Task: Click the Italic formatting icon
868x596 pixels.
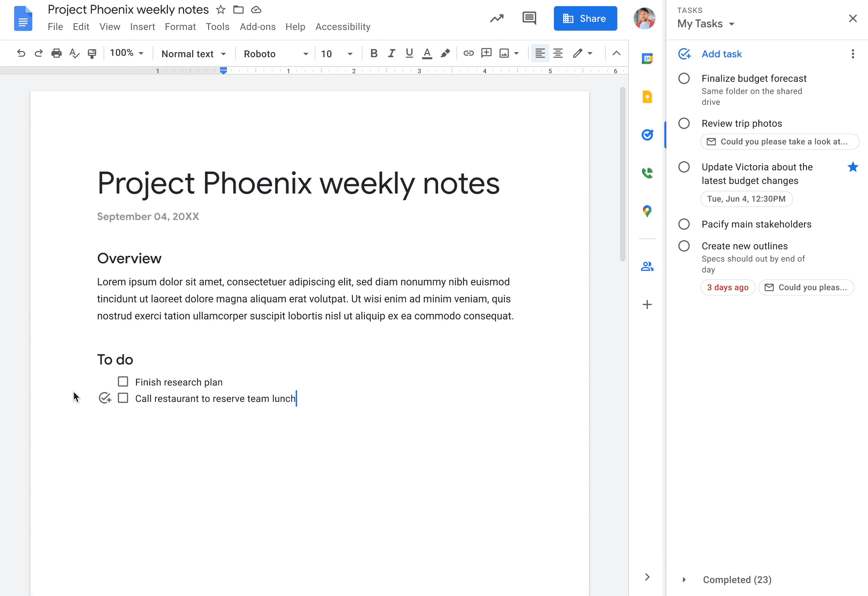Action: tap(390, 53)
